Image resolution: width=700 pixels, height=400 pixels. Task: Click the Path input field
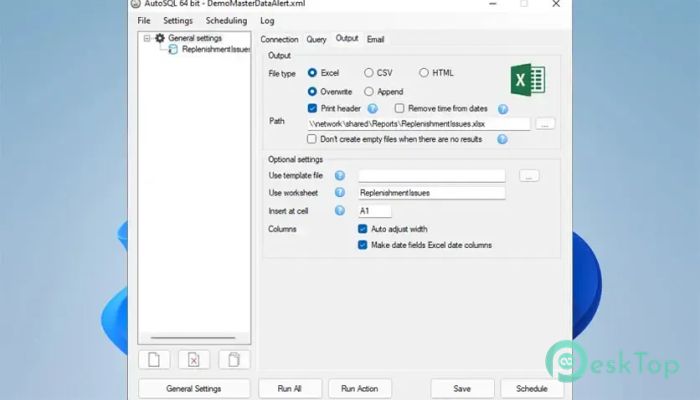[x=418, y=124]
